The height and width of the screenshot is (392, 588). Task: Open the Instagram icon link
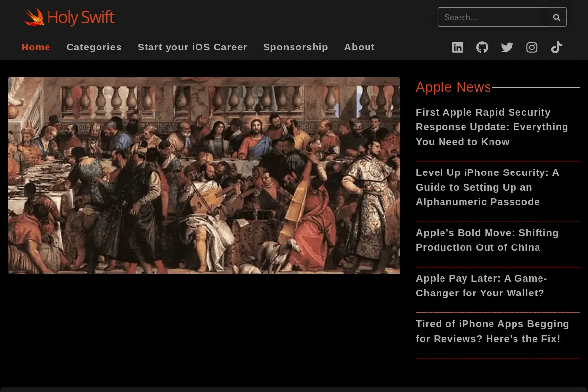tap(532, 48)
